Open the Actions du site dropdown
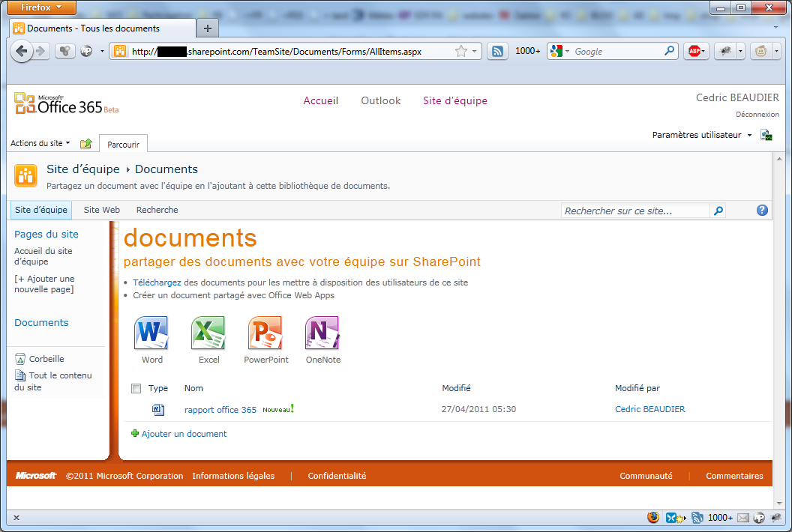The height and width of the screenshot is (532, 792). pyautogui.click(x=40, y=143)
